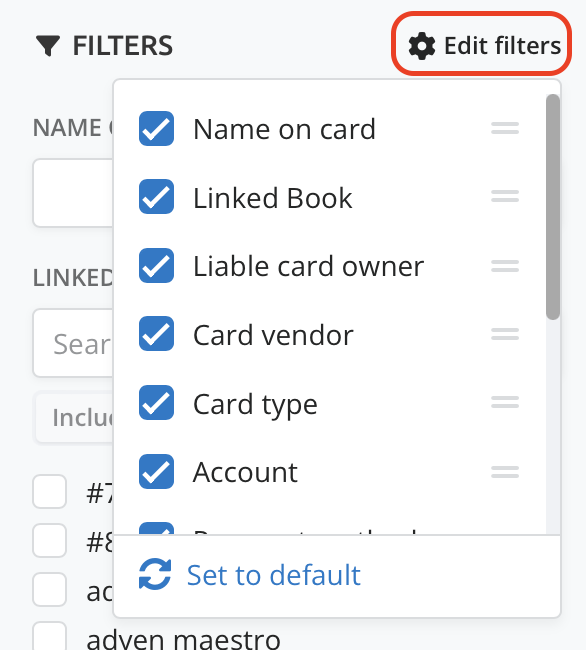Toggle the Linked Book checkbox

point(156,196)
